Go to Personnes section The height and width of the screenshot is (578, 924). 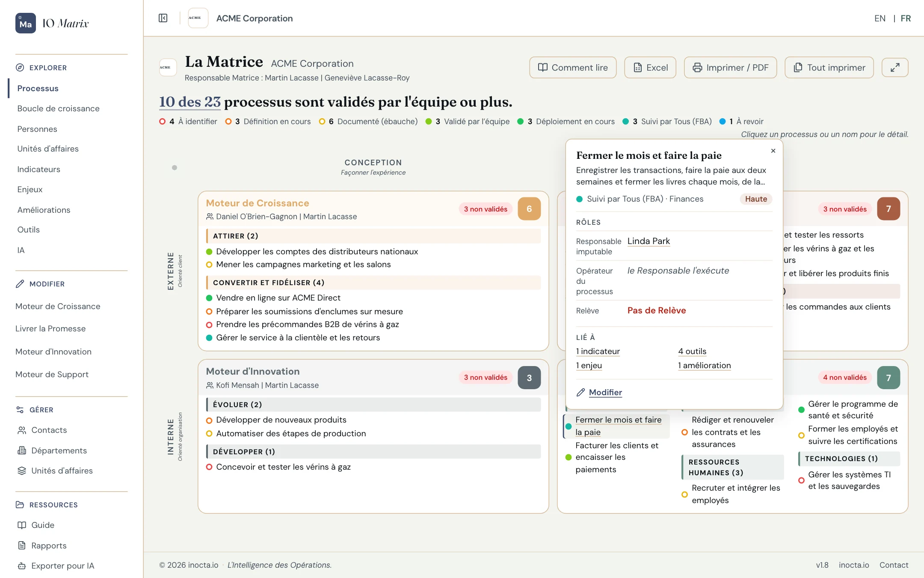(x=37, y=129)
